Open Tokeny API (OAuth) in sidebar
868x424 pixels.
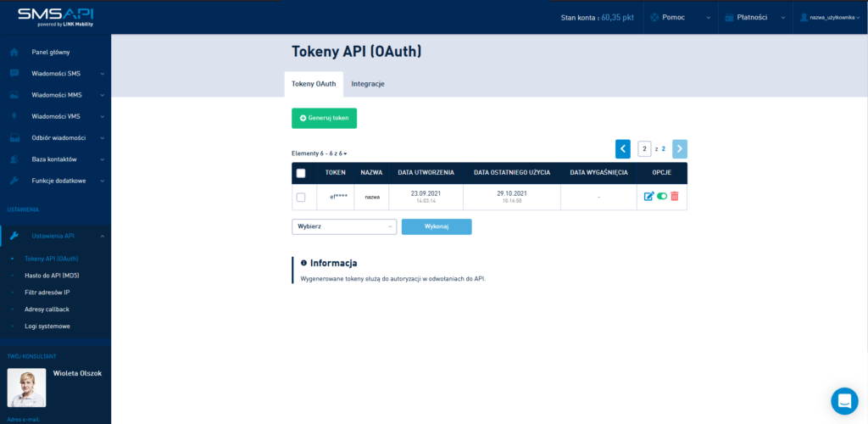tap(52, 259)
